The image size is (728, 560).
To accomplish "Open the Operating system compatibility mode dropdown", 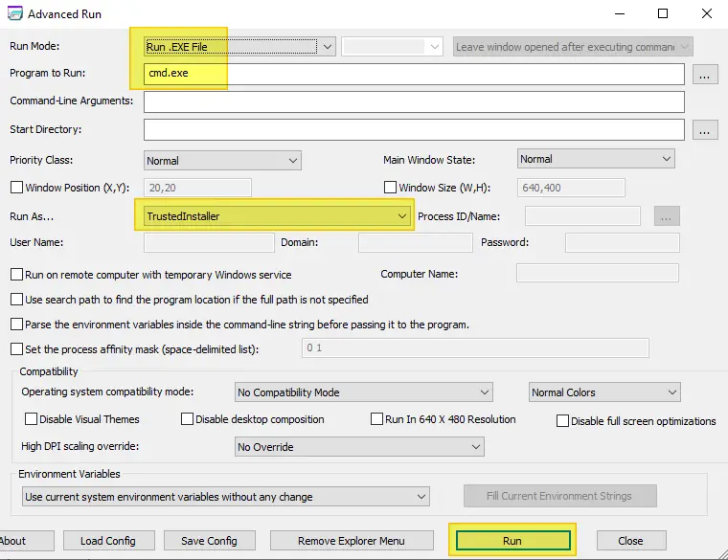I will (364, 392).
